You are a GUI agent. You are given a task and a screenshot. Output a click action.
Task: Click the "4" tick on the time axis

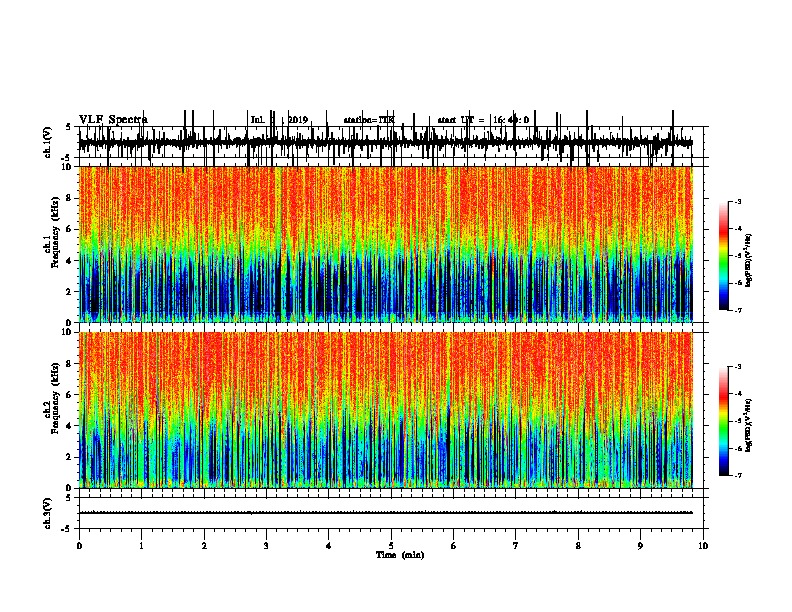[x=329, y=546]
